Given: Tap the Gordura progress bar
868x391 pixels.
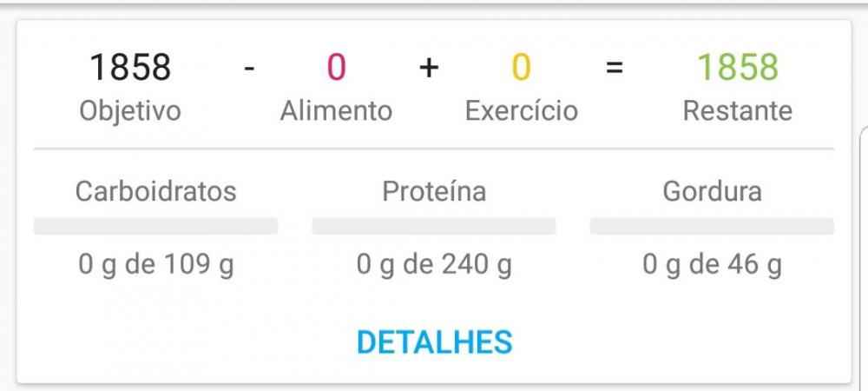Looking at the screenshot, I should pos(712,227).
